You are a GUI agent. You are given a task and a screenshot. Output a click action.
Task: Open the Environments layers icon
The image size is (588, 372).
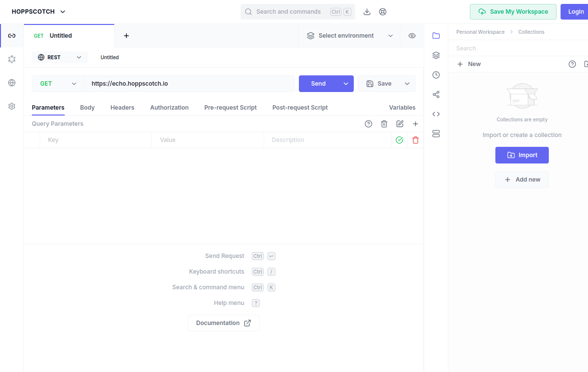point(436,55)
